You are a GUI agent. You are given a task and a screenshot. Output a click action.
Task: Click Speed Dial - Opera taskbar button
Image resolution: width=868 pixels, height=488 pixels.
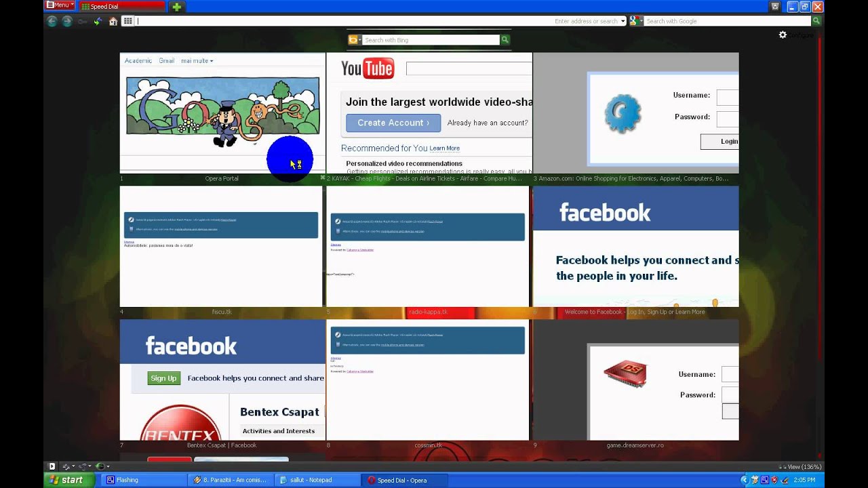click(x=406, y=480)
